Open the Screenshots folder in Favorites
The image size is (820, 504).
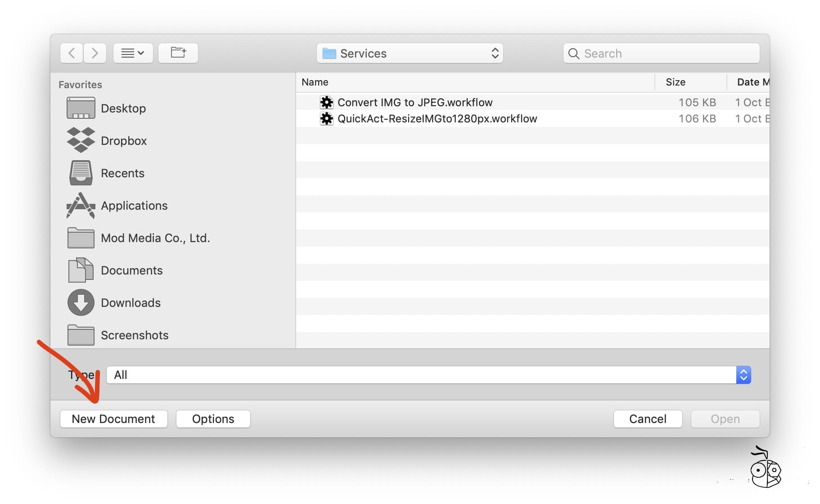(135, 335)
